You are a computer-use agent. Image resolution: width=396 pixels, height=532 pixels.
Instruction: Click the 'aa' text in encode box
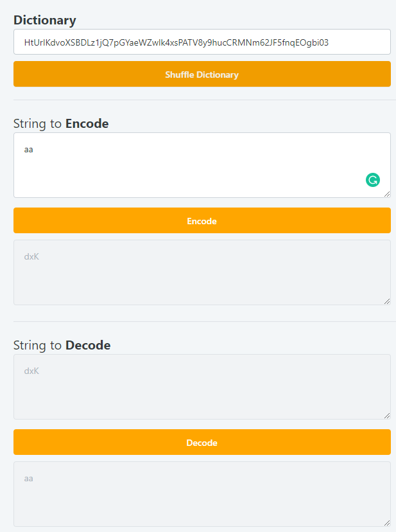click(x=28, y=150)
